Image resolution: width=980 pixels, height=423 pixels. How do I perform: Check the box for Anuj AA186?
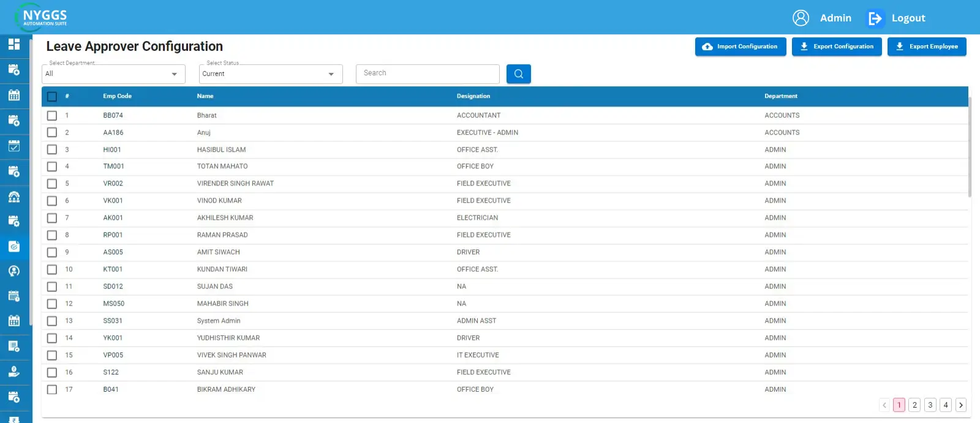click(52, 132)
